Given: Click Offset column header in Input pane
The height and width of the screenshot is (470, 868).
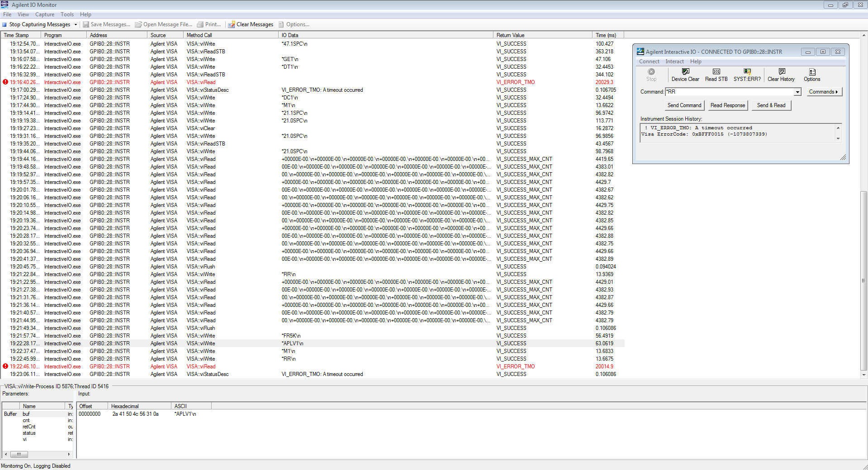Looking at the screenshot, I should point(92,406).
